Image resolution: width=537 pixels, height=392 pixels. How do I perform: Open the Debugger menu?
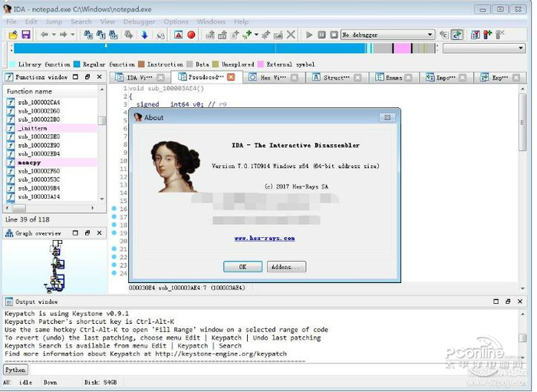[139, 21]
